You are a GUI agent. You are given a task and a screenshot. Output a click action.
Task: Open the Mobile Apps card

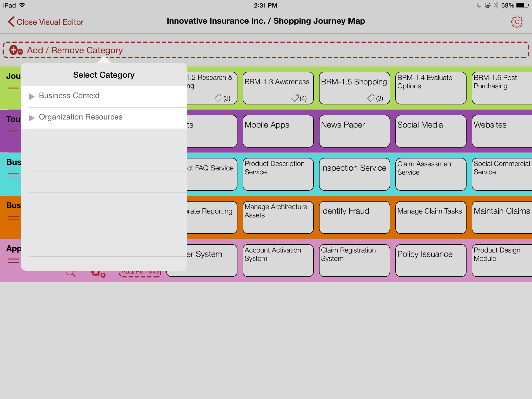coord(278,131)
